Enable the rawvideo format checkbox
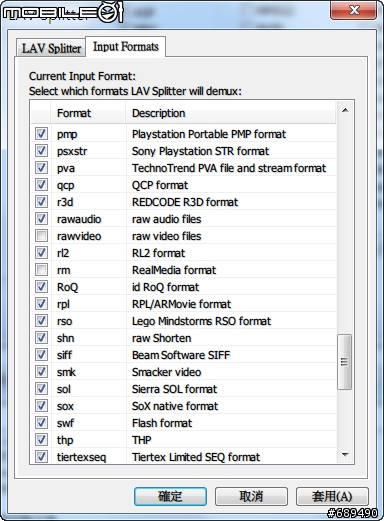This screenshot has width=384, height=521. pyautogui.click(x=41, y=236)
